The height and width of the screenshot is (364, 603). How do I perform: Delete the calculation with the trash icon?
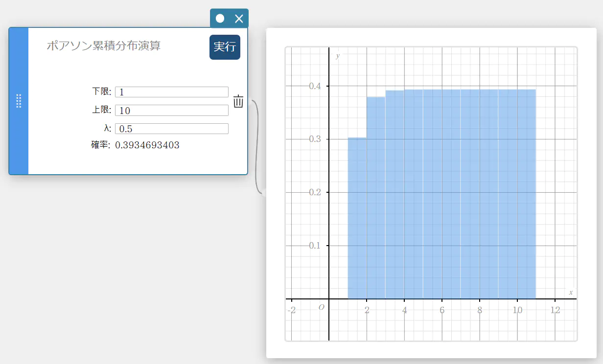pyautogui.click(x=238, y=101)
